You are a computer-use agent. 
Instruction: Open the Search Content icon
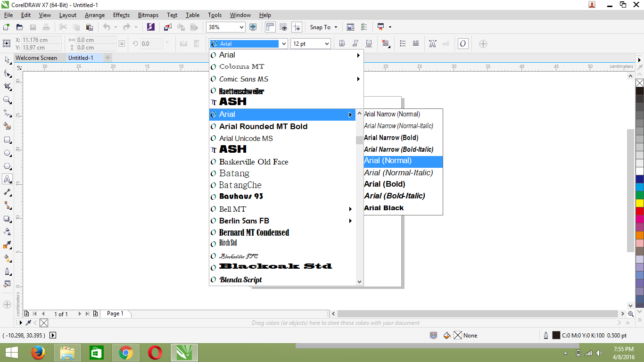click(150, 27)
